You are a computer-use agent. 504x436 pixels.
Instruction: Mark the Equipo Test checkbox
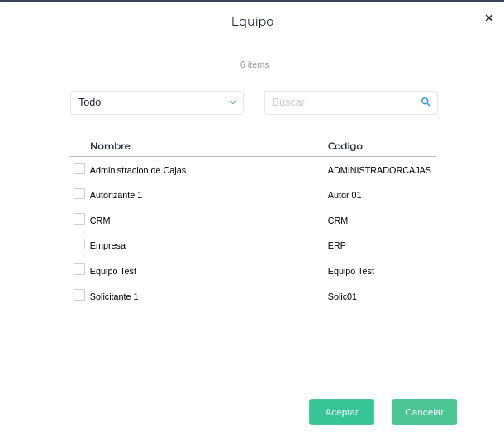click(x=79, y=269)
